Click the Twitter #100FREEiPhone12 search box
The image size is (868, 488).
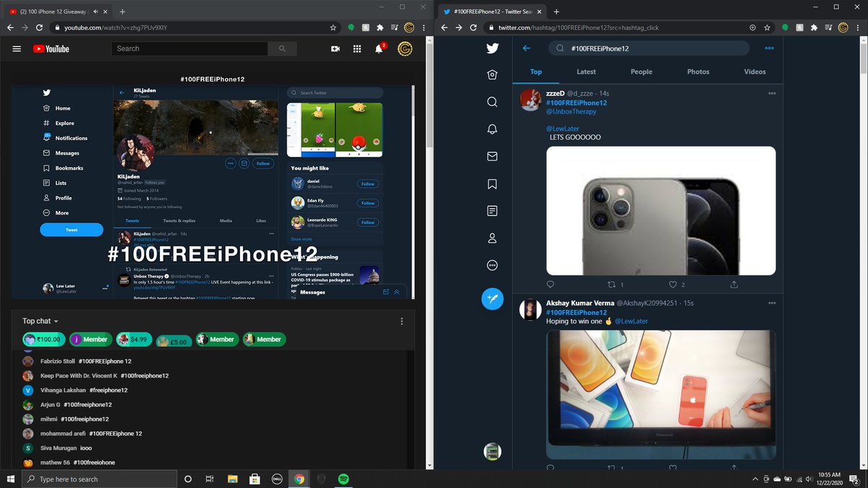pyautogui.click(x=649, y=48)
